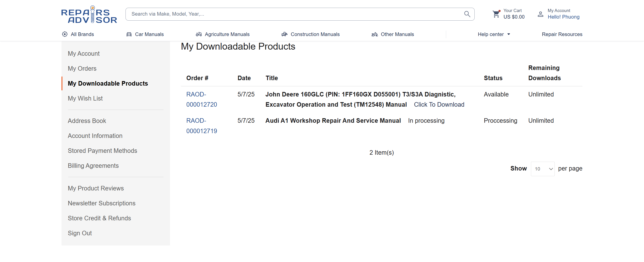Open All Brands menu

[x=82, y=34]
